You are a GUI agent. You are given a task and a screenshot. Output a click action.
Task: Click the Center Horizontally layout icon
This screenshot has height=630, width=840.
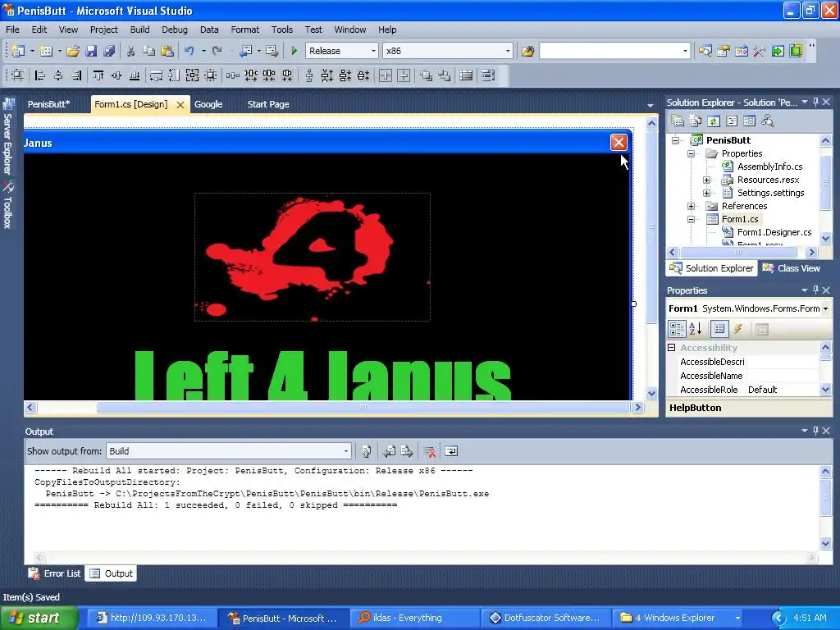tap(386, 75)
